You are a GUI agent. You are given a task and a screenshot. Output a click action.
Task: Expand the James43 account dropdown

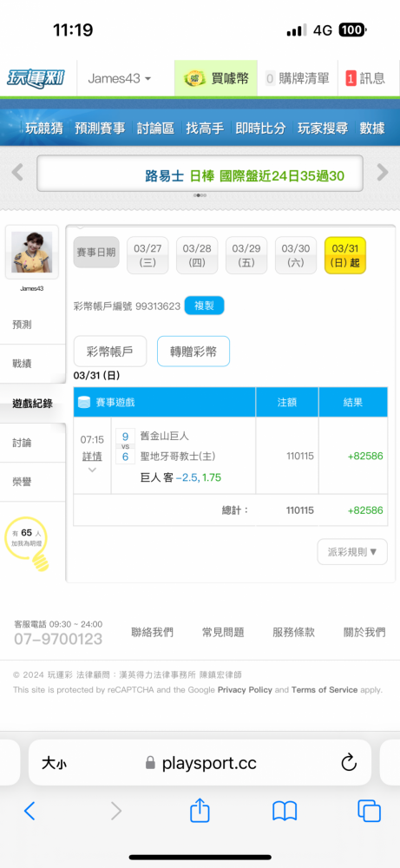point(119,79)
